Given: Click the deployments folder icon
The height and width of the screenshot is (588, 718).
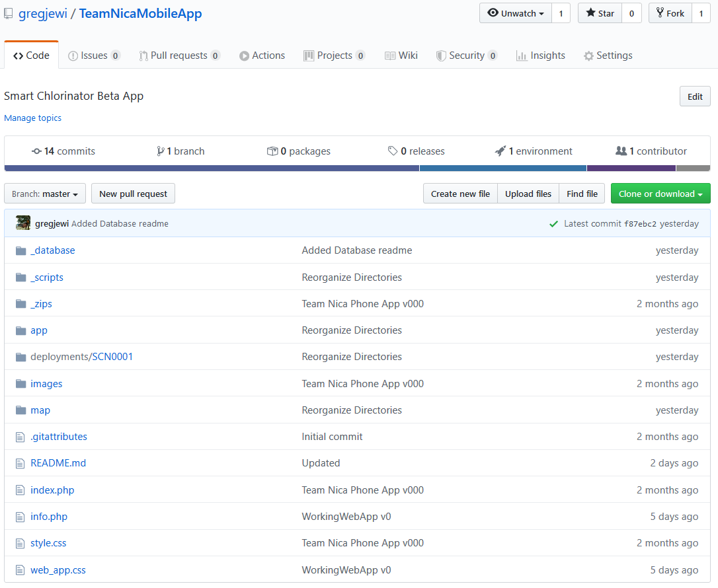Looking at the screenshot, I should (20, 357).
